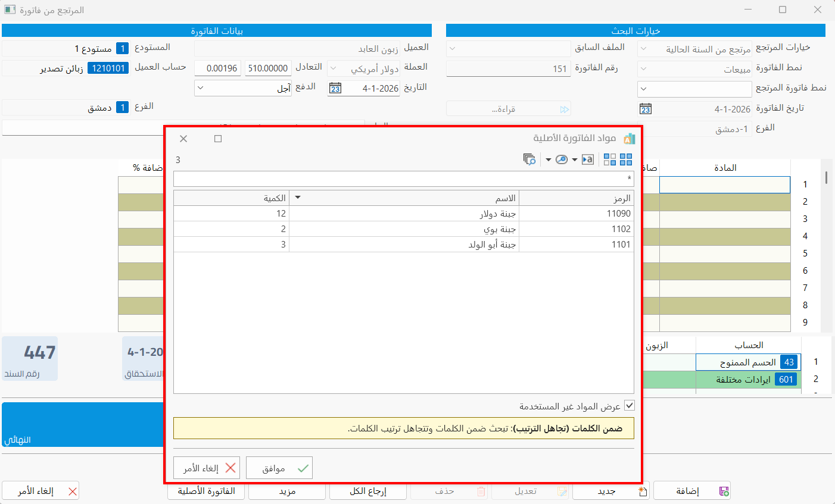Click the trash icon on the حذف button
Viewport: 835px width, 504px height.
point(481,490)
